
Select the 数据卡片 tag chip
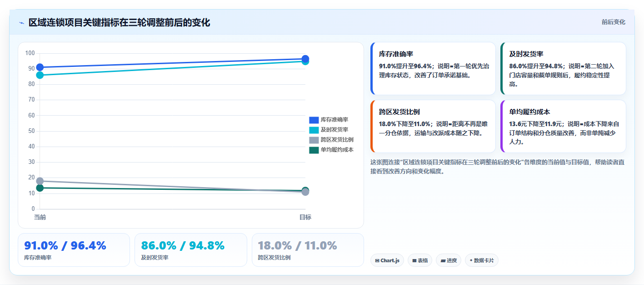[481, 260]
